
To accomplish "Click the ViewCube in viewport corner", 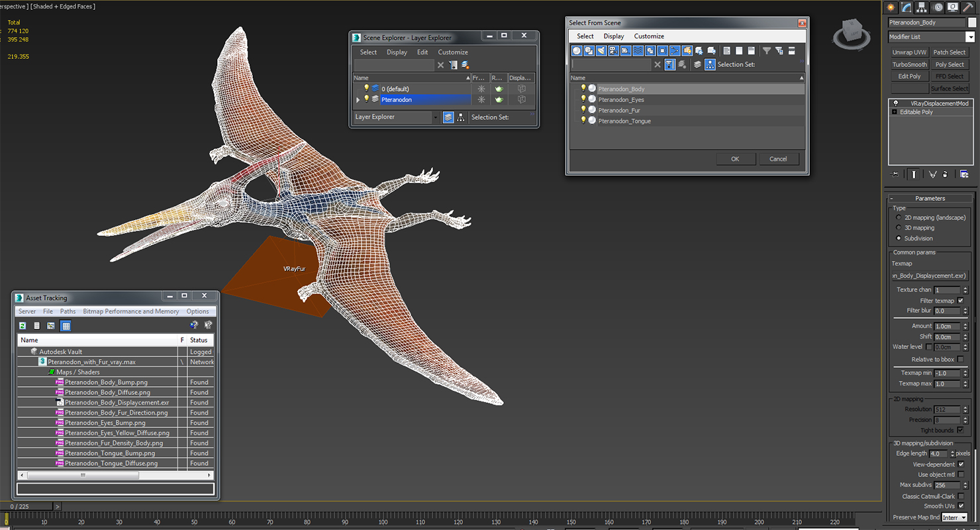I will pos(852,33).
